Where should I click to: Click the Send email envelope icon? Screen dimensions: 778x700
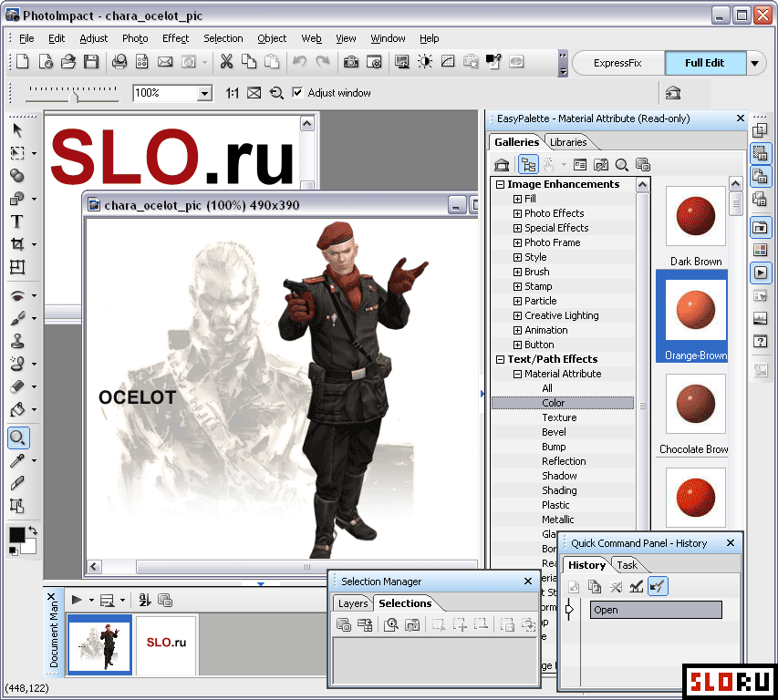[165, 62]
